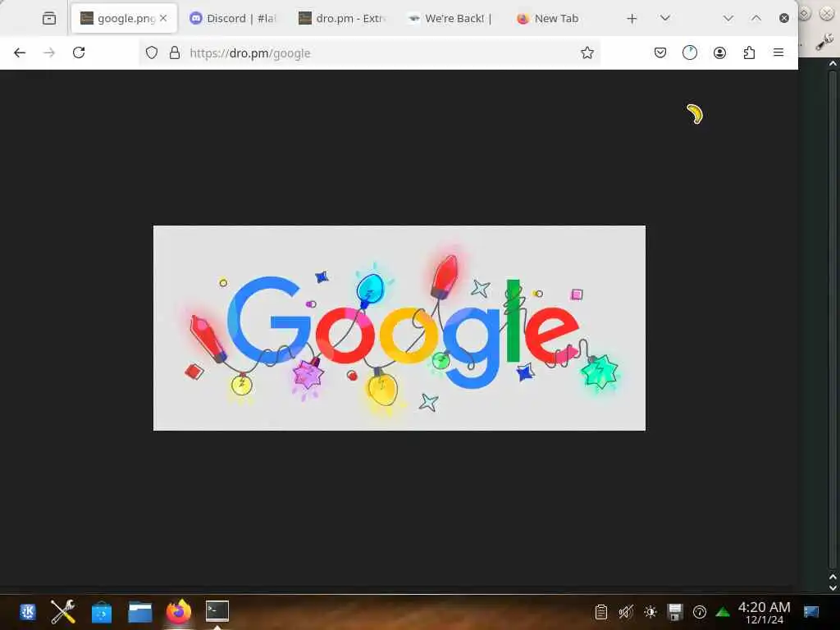840x630 pixels.
Task: Minimize the Firefox window using down chevron
Action: 728,18
